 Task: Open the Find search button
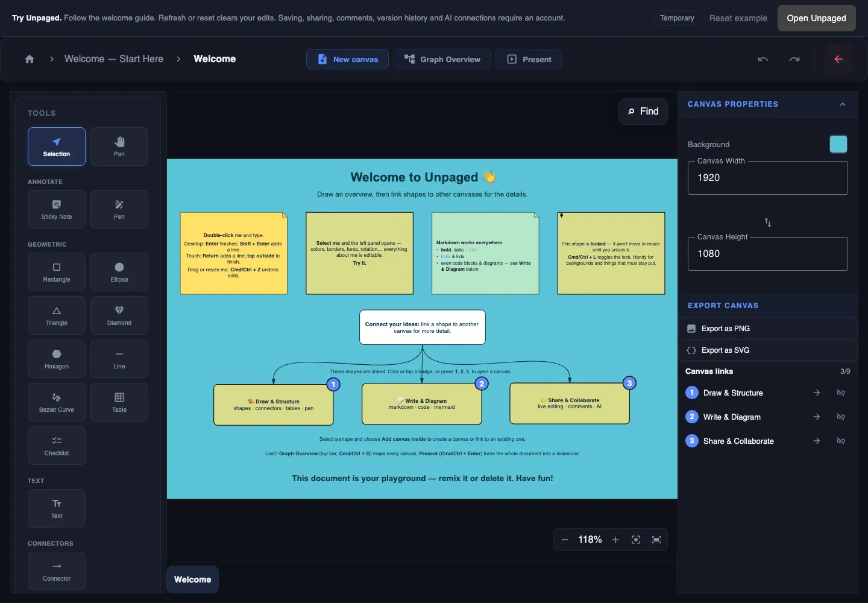643,112
